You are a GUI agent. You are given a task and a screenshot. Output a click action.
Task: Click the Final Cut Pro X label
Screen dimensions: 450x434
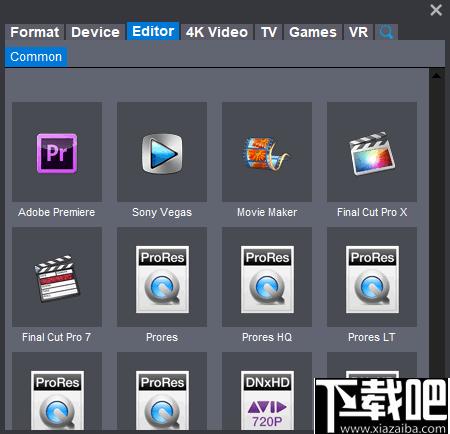coord(372,212)
